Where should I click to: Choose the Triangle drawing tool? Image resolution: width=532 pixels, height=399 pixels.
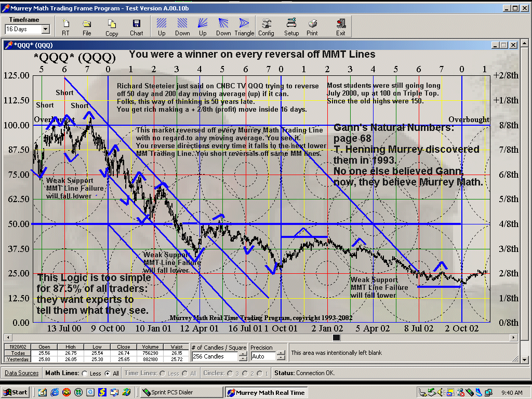(244, 26)
